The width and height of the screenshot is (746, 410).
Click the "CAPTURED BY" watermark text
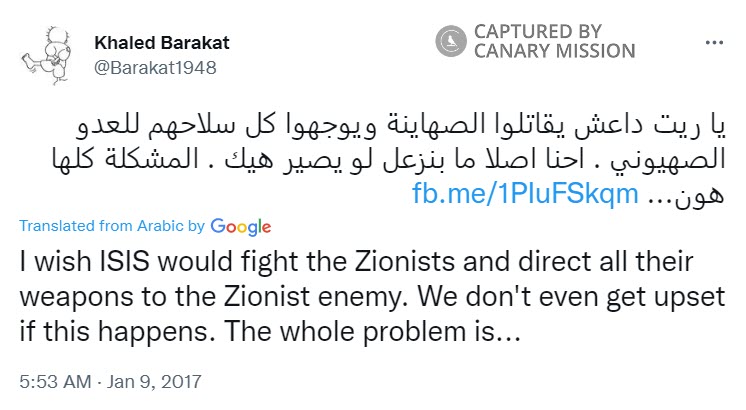(538, 32)
